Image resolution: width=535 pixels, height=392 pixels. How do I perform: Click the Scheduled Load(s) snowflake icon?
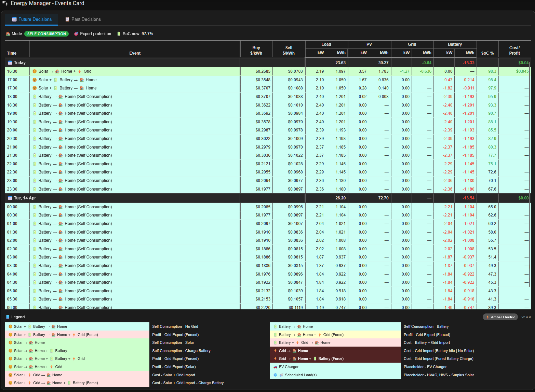click(276, 375)
